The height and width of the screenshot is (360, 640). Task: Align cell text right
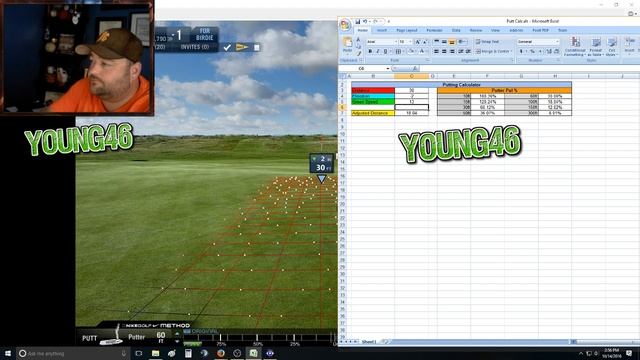452,51
